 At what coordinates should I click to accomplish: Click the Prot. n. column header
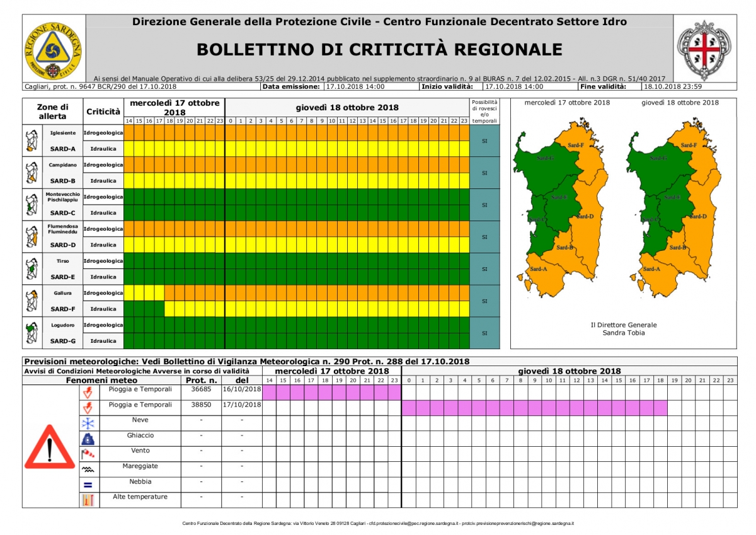point(202,380)
